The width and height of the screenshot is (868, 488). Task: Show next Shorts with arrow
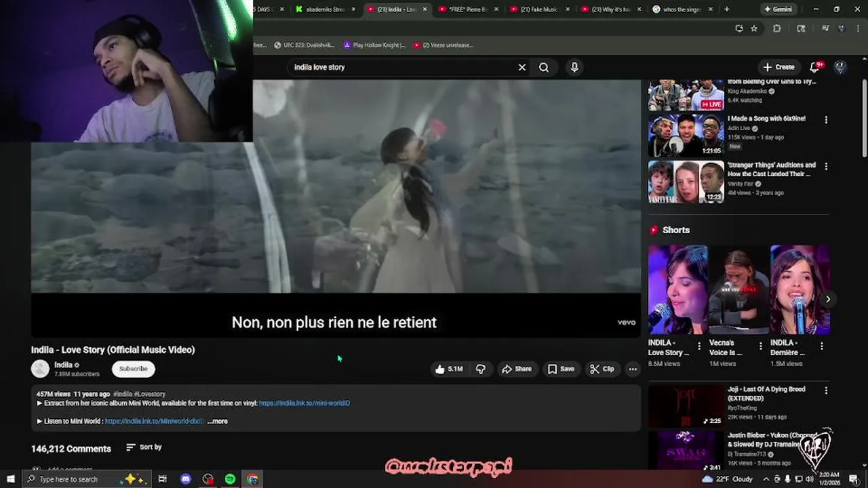point(828,299)
